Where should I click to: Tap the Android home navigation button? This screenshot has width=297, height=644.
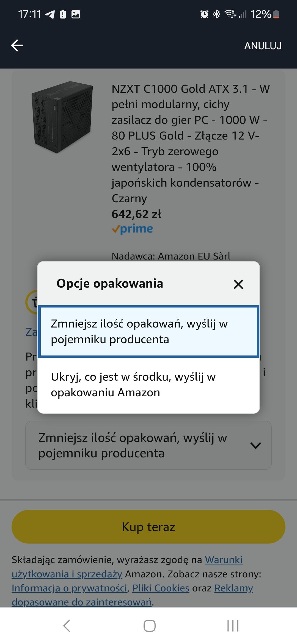[149, 626]
